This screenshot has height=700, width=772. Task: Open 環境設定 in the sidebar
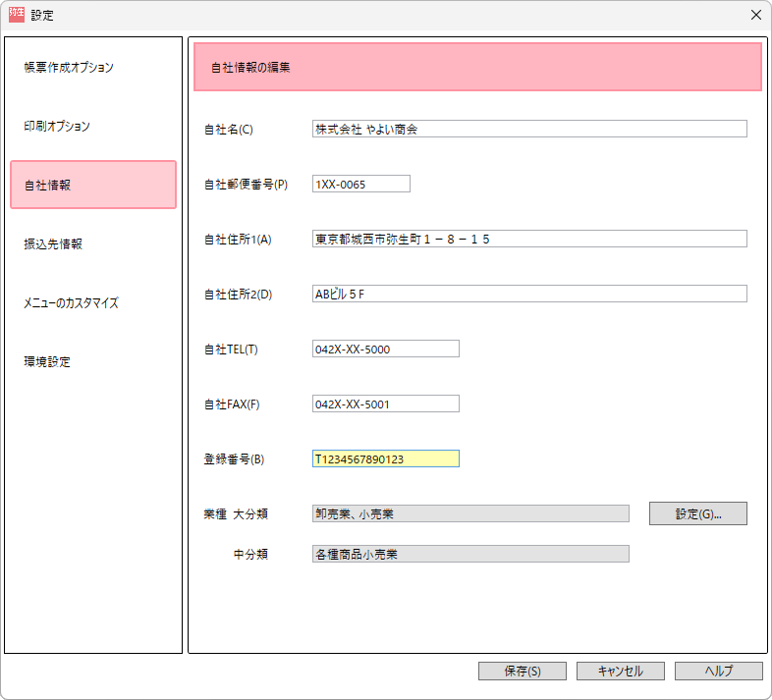point(47,361)
